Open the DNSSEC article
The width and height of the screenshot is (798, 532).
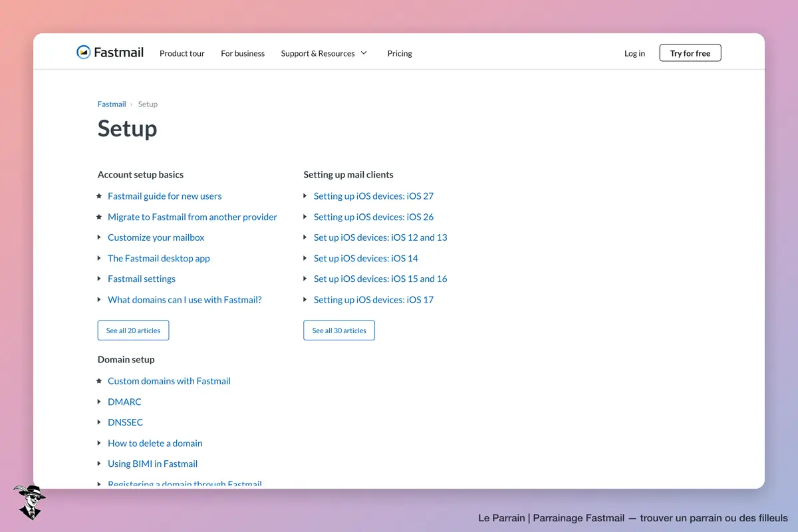pyautogui.click(x=125, y=422)
